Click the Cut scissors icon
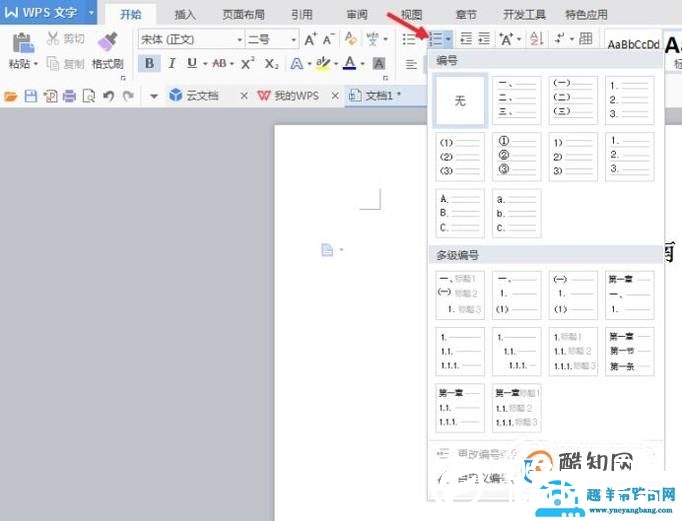This screenshot has width=682, height=521. (x=52, y=39)
